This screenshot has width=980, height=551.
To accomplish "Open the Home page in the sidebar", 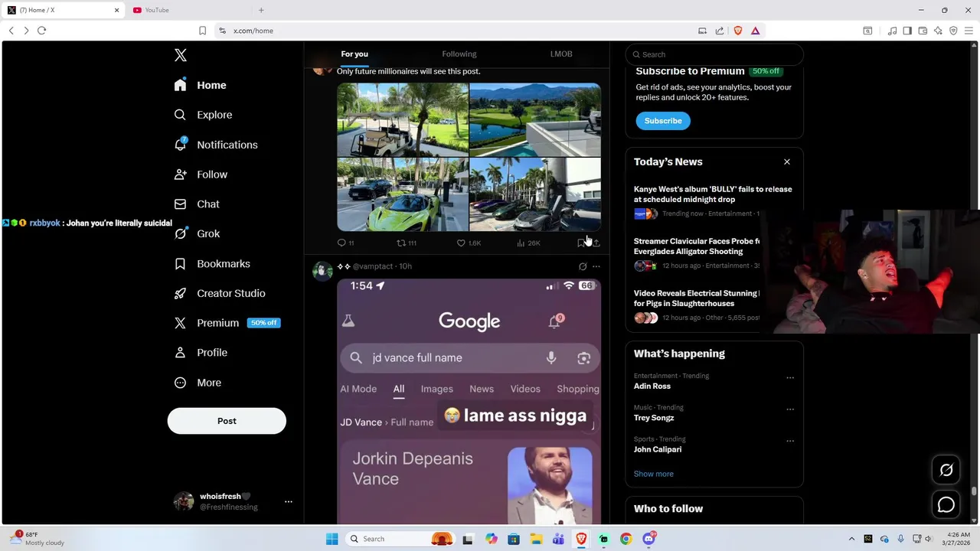I will [x=200, y=85].
